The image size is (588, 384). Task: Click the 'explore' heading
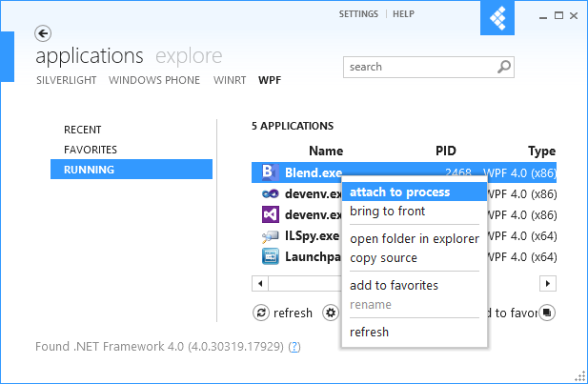[189, 56]
